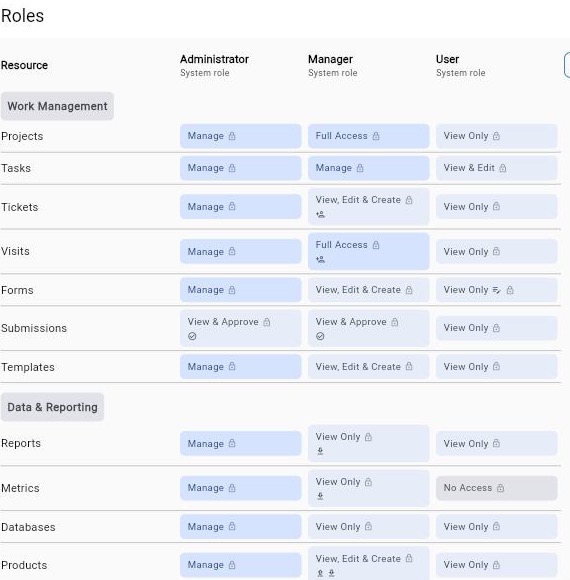Screen dimensions: 570x580
Task: Click lock icon in Administrator Metrics cell
Action: click(232, 488)
